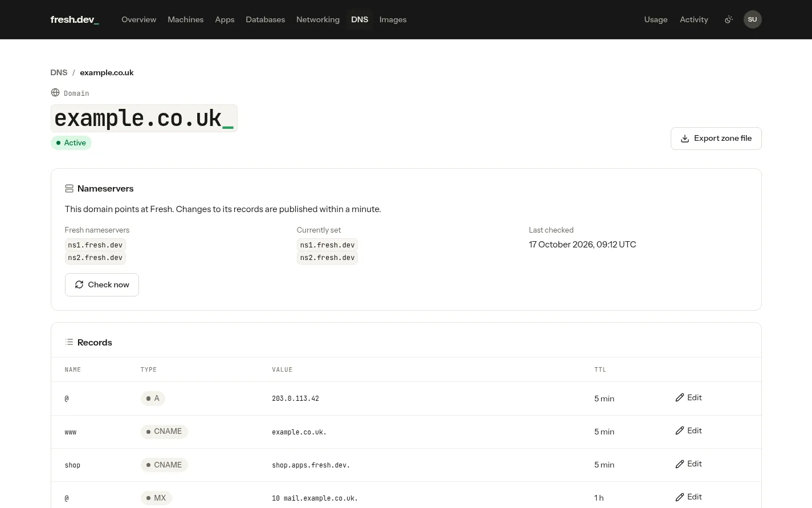Select value shop.apps.fresh.dev.
The width and height of the screenshot is (812, 508).
coord(311,465)
